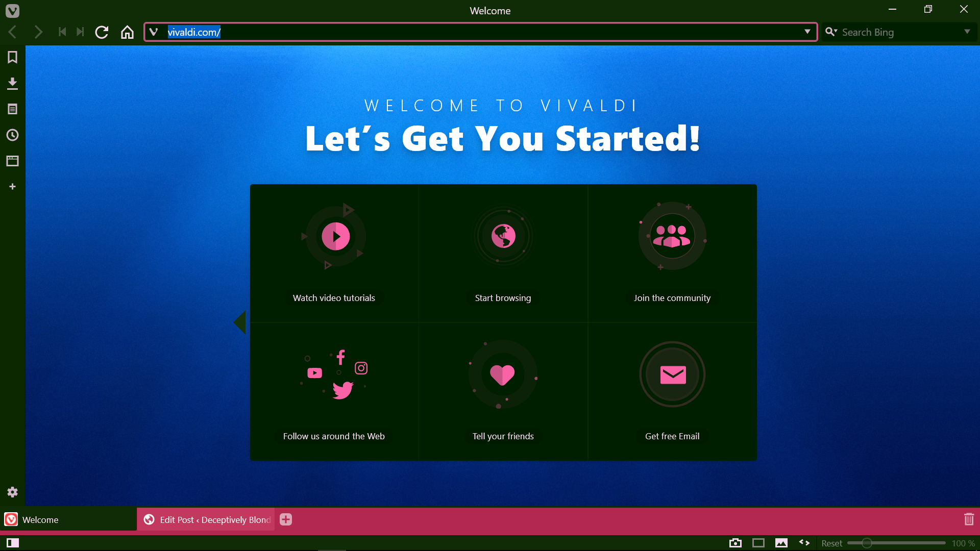This screenshot has width=980, height=551.
Task: Reload the current page
Action: point(102,32)
